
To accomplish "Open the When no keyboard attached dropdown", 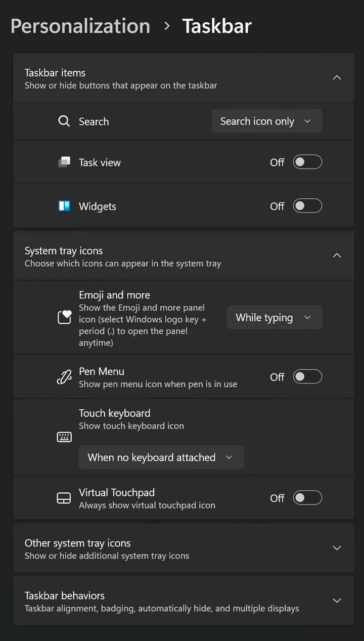I will click(x=161, y=457).
